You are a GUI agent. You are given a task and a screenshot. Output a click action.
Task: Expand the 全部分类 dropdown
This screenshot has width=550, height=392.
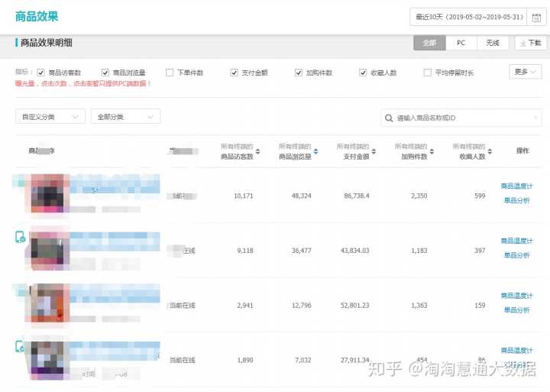(x=125, y=117)
